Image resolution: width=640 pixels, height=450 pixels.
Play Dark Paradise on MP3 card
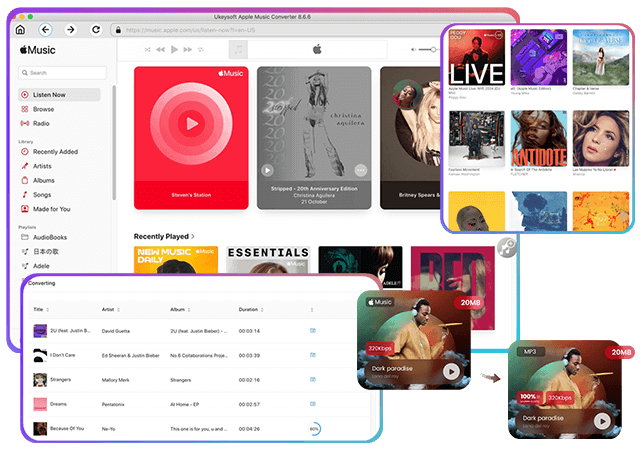pyautogui.click(x=602, y=421)
